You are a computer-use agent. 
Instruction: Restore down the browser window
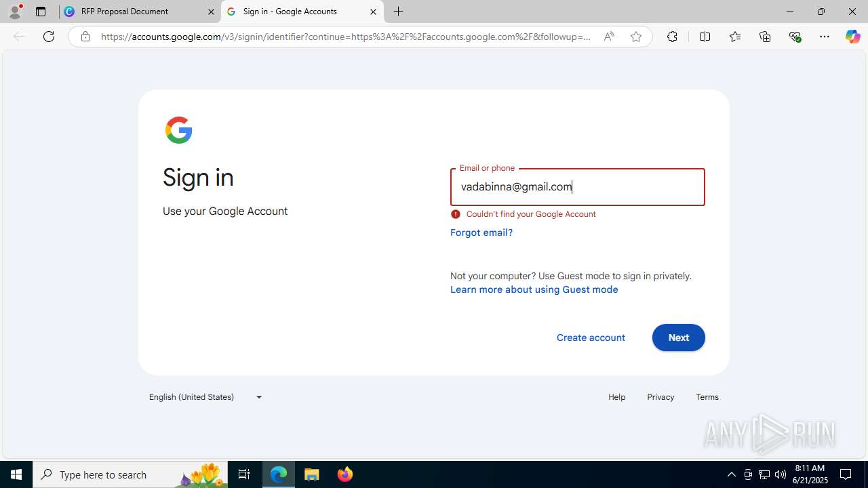click(x=821, y=12)
